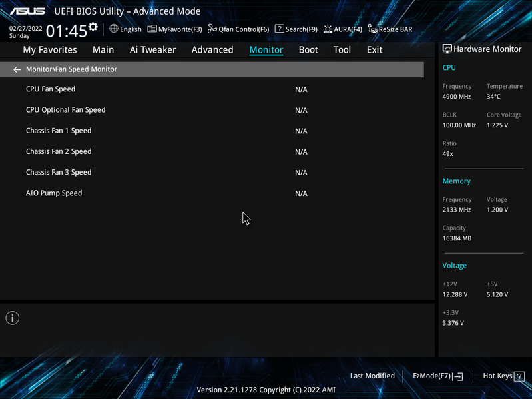The height and width of the screenshot is (399, 532).
Task: Open the Ai Tweaker tab
Action: (152, 50)
